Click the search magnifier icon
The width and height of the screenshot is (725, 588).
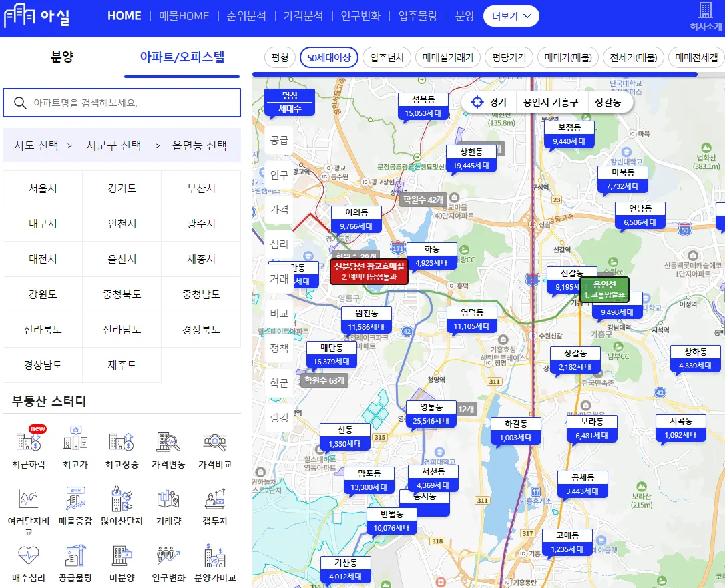coord(20,103)
